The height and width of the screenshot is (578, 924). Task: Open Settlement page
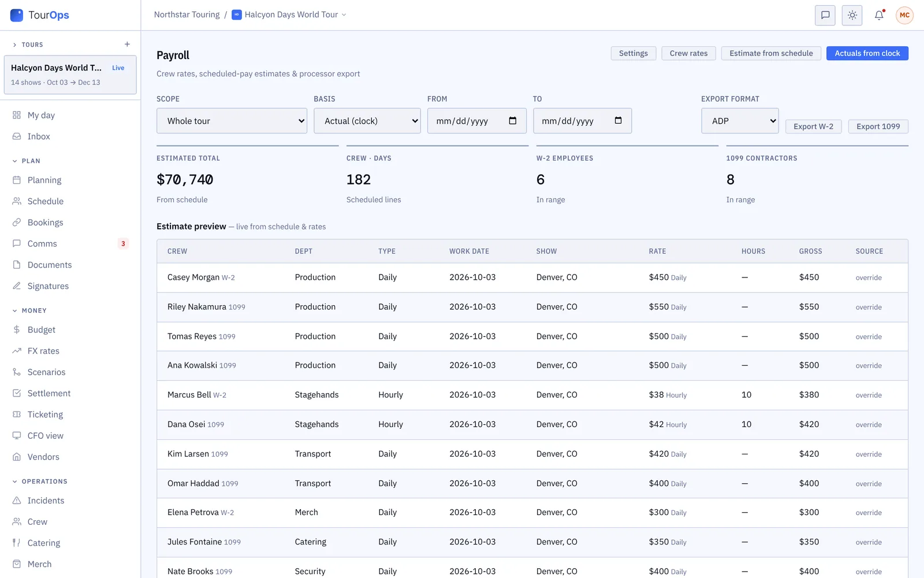click(x=70, y=394)
